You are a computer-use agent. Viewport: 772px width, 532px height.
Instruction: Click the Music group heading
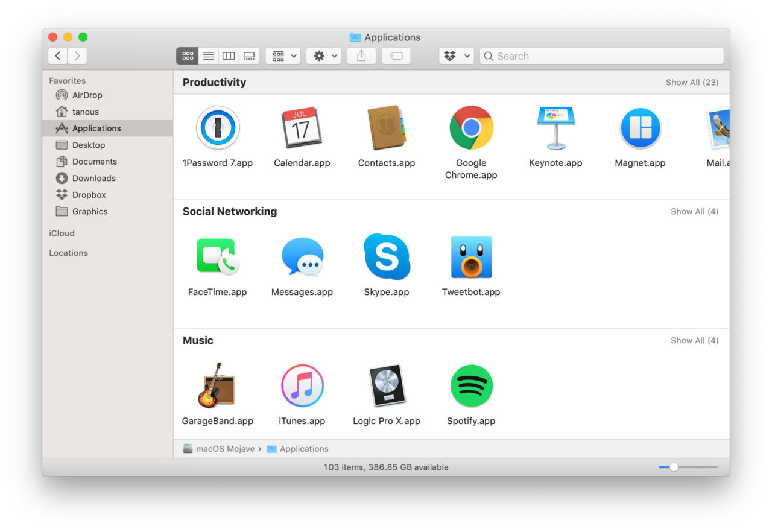[198, 341]
